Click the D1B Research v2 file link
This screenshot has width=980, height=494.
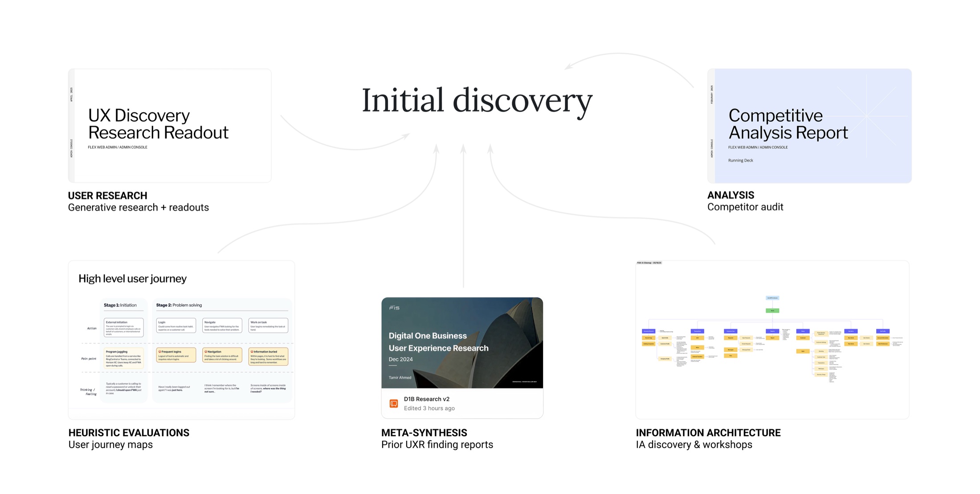pos(427,399)
